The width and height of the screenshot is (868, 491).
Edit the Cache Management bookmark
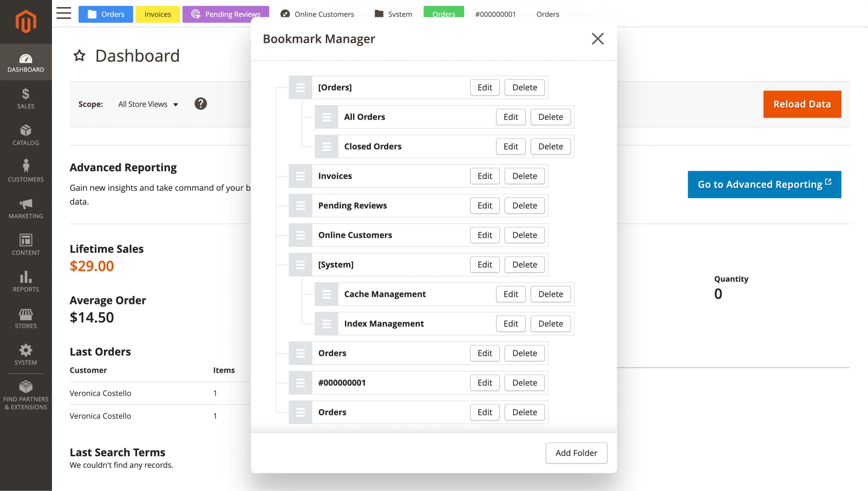(510, 293)
